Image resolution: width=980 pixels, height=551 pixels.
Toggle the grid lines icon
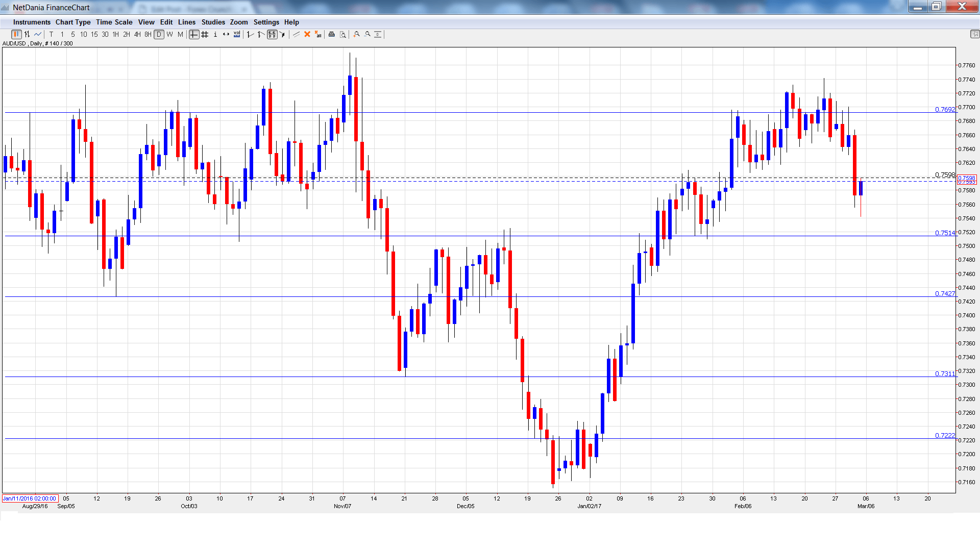[x=205, y=34]
